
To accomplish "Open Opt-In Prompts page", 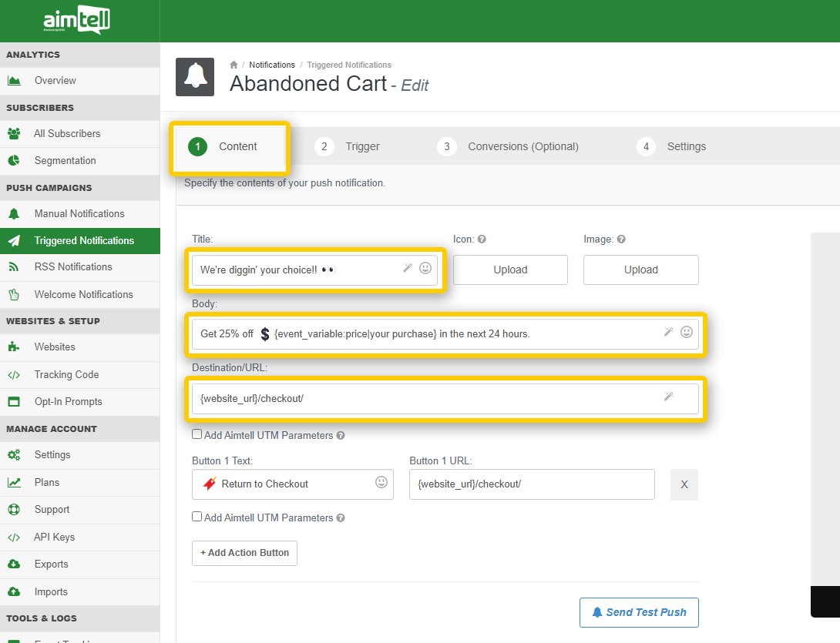I will coord(80,401).
